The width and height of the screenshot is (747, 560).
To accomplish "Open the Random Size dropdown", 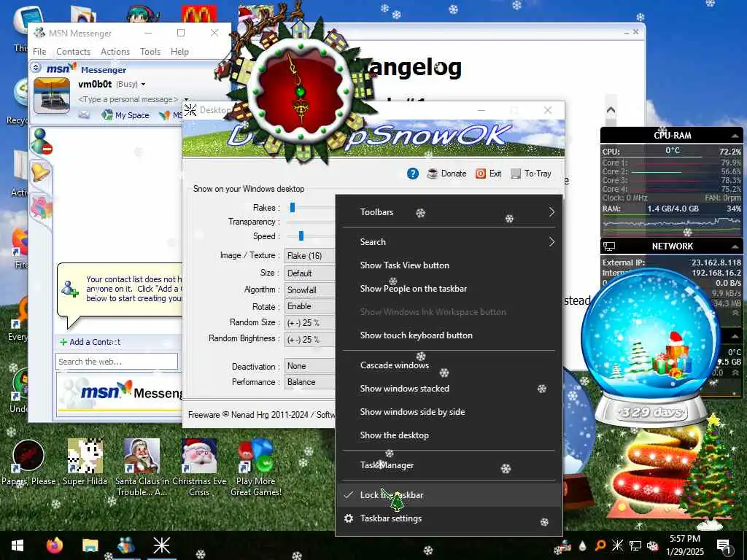I will 309,323.
